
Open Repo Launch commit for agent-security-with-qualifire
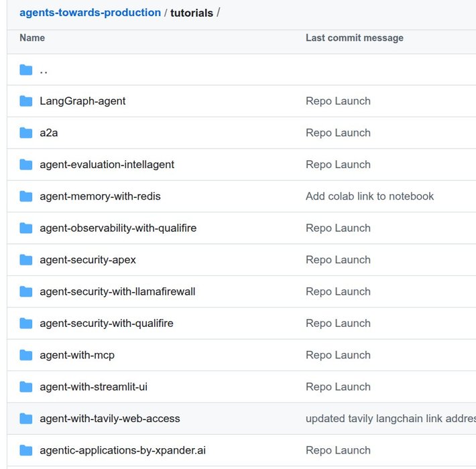click(x=338, y=324)
